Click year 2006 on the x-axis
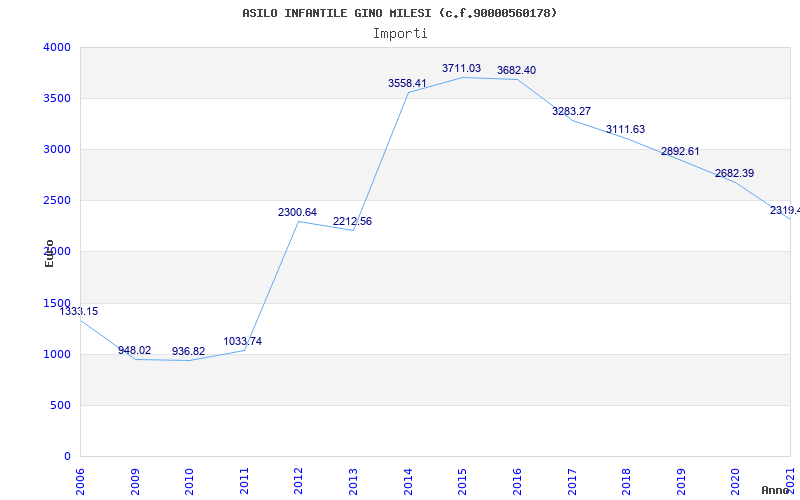The height and width of the screenshot is (500, 800). click(x=80, y=478)
